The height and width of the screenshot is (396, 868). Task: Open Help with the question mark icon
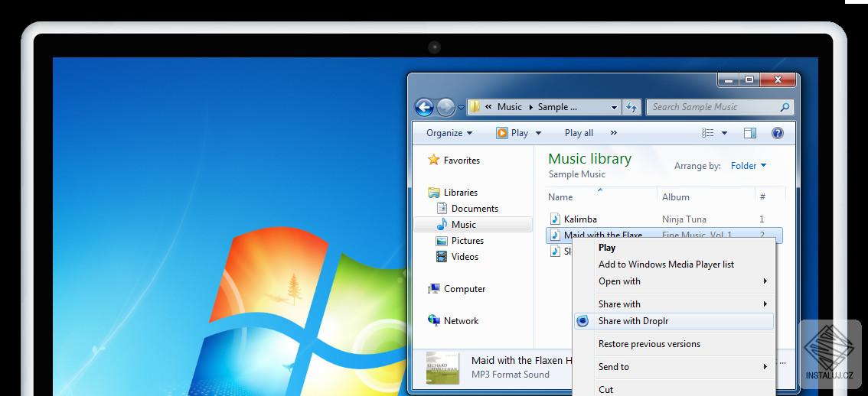pyautogui.click(x=777, y=133)
